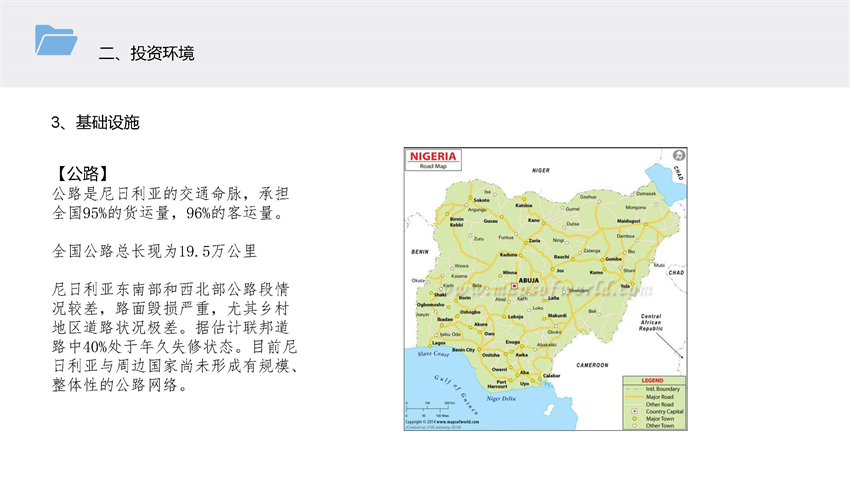Click the compass rose on the map
The width and height of the screenshot is (850, 478).
pos(680,155)
